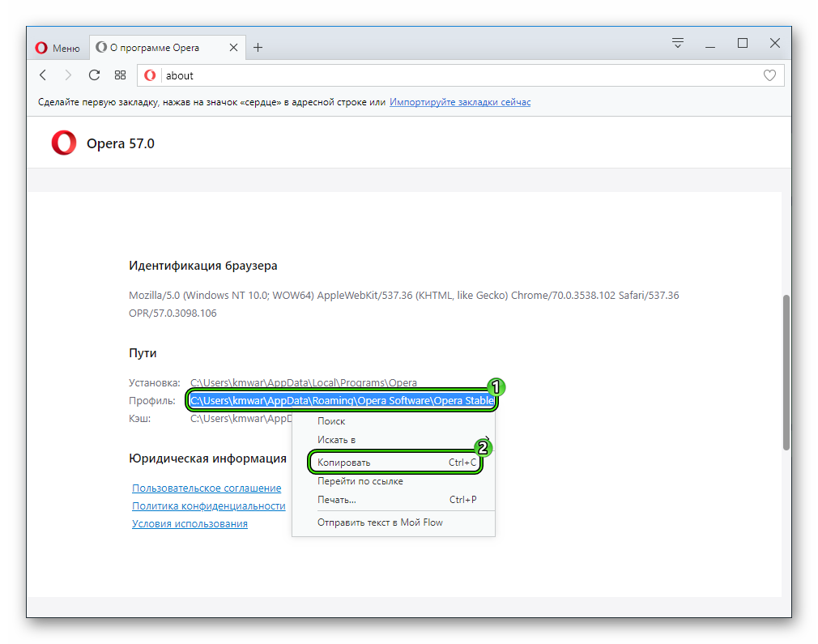Go forward with the forward arrow
The height and width of the screenshot is (644, 818).
coord(68,75)
